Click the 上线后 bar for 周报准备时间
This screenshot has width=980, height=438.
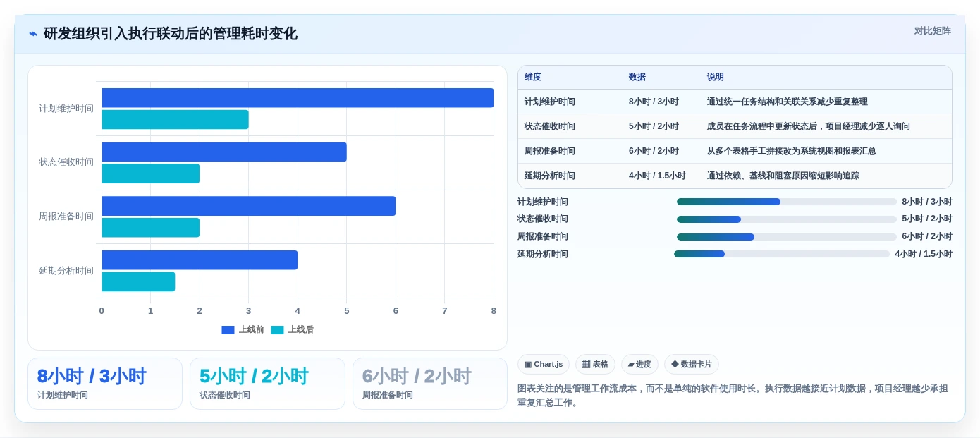(x=151, y=228)
